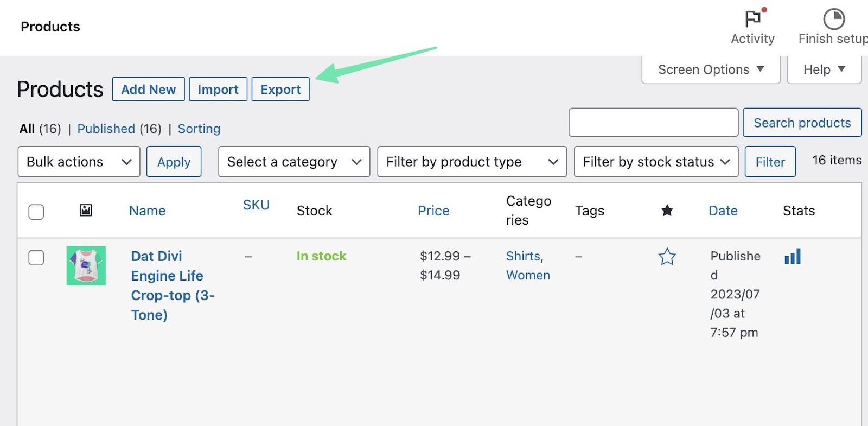Screen dimensions: 868x426
Task: Expand the Help tab
Action: (824, 69)
